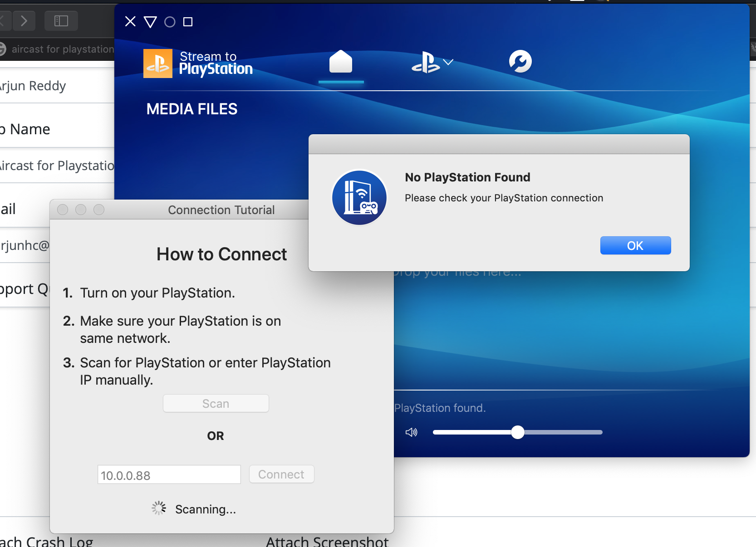Image resolution: width=756 pixels, height=547 pixels.
Task: Click the browser forward arrow
Action: (24, 20)
